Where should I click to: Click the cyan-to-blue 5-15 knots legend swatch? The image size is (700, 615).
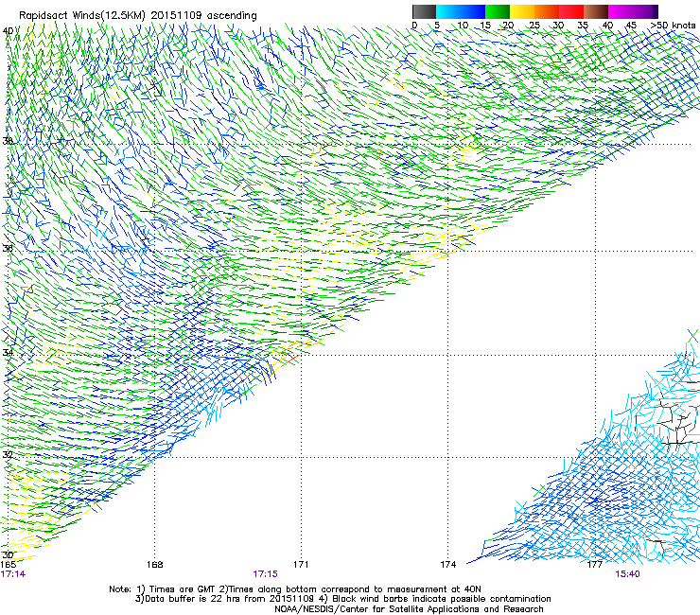coord(461,11)
